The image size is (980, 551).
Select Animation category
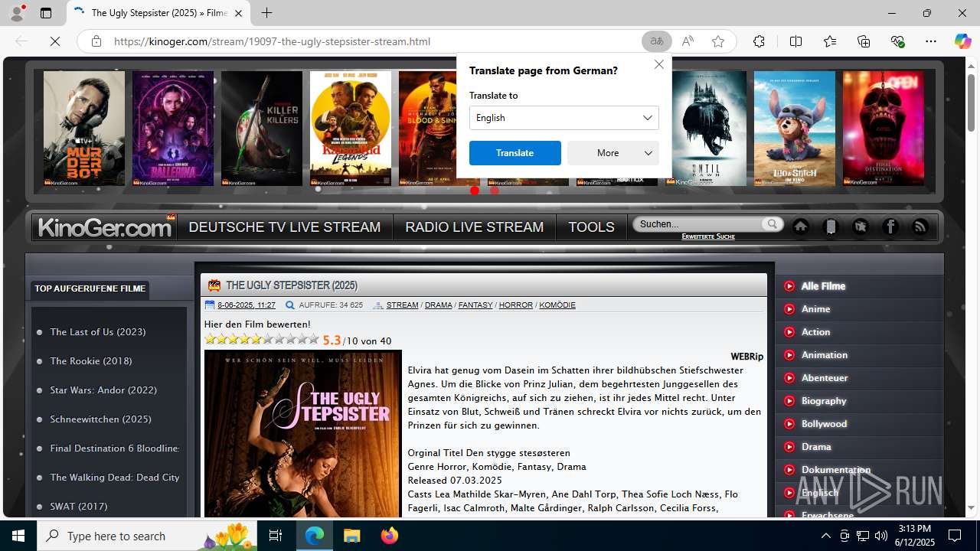pyautogui.click(x=824, y=355)
